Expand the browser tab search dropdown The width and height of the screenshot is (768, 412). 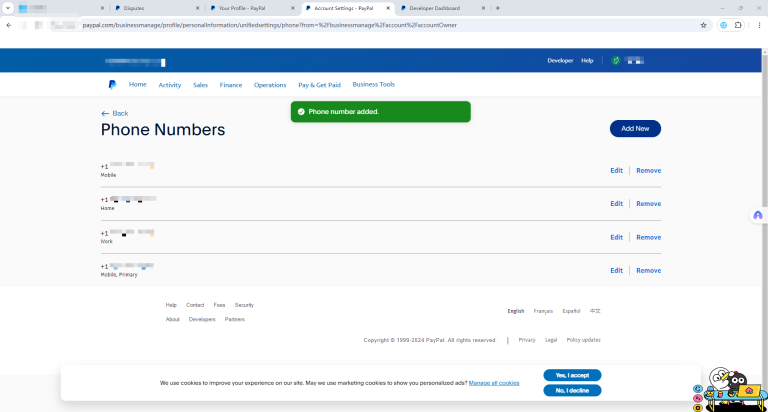(9, 8)
